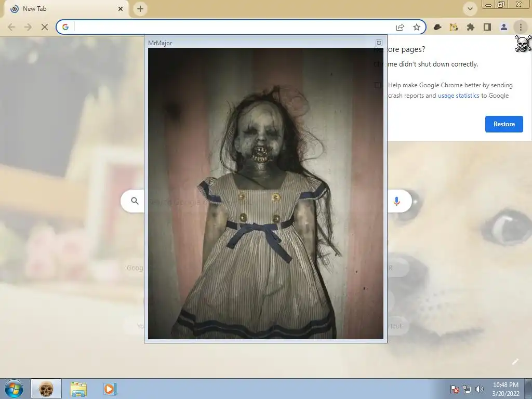Start voice search with the microphone
Image resolution: width=532 pixels, height=399 pixels.
click(x=396, y=201)
